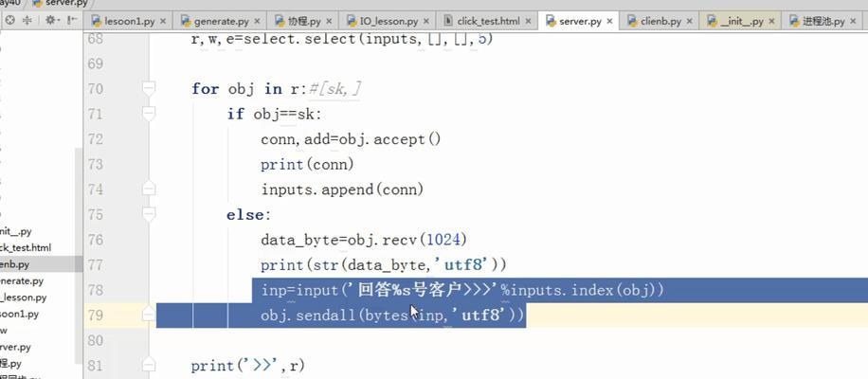The height and width of the screenshot is (379, 868).
Task: Open the project panel gear settings menu
Action: 51,21
